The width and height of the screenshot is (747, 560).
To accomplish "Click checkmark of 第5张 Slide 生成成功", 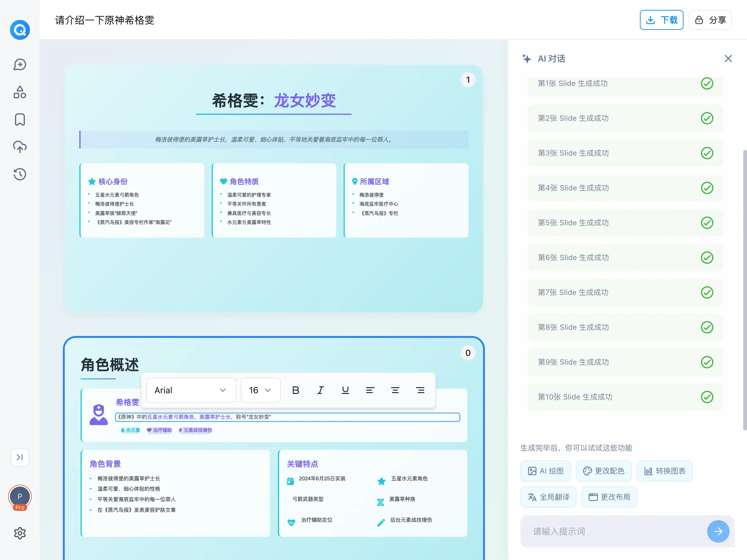I will pos(707,223).
